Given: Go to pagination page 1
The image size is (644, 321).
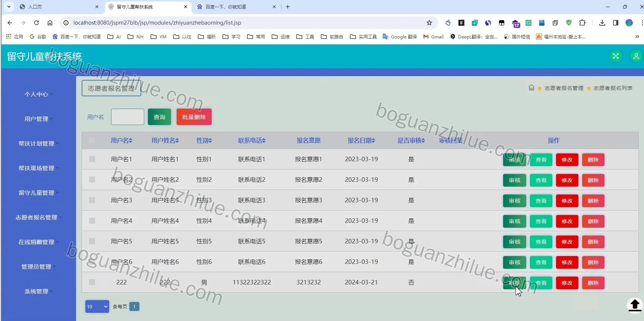Looking at the screenshot, I should click(134, 306).
